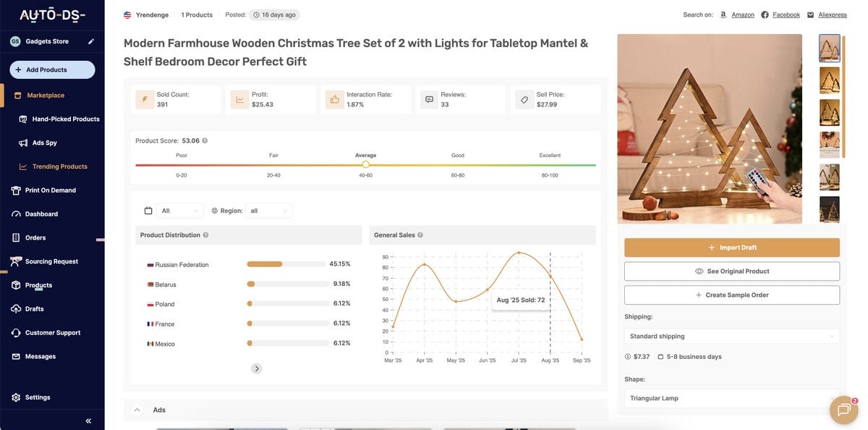Click the General Sales help icon
This screenshot has width=868, height=430.
coord(420,235)
